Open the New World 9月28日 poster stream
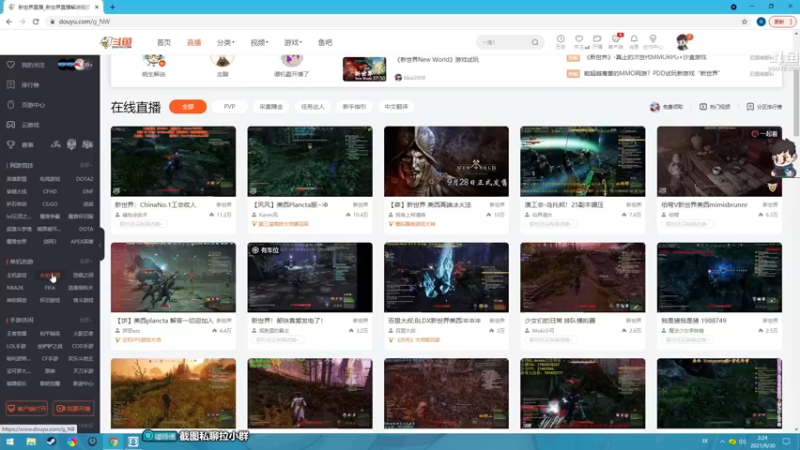 (x=446, y=161)
